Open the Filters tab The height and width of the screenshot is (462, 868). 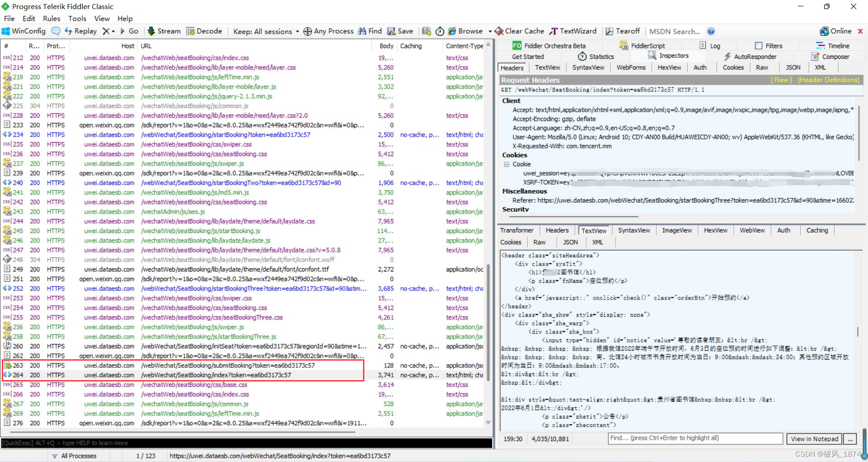(x=769, y=46)
